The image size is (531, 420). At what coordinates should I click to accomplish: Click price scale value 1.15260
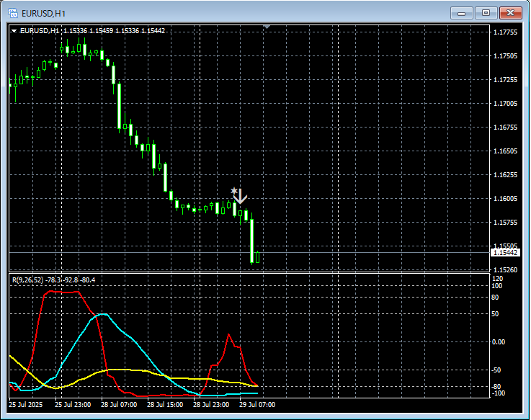[506, 270]
